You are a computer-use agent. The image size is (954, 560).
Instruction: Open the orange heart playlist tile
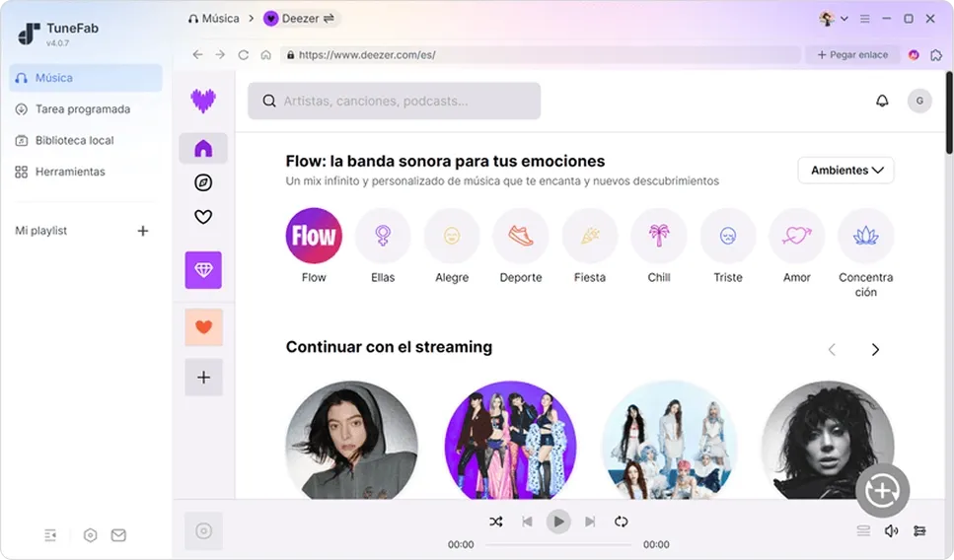tap(203, 327)
